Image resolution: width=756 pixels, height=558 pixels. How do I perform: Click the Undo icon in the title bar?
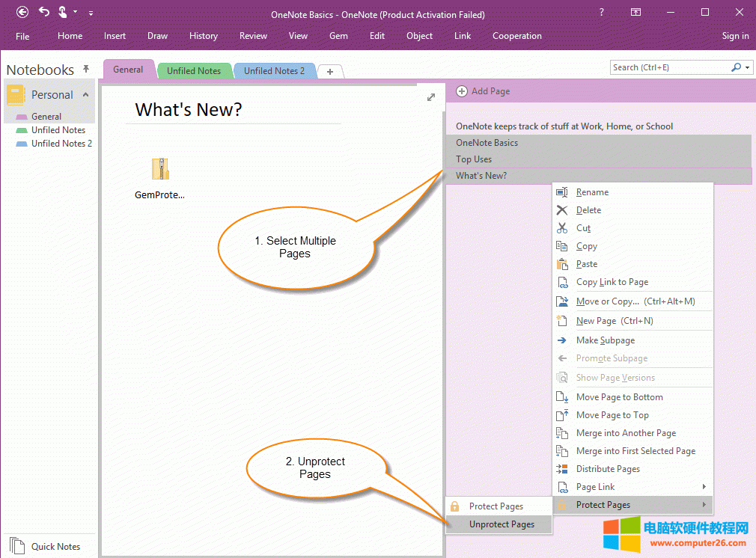click(x=42, y=12)
